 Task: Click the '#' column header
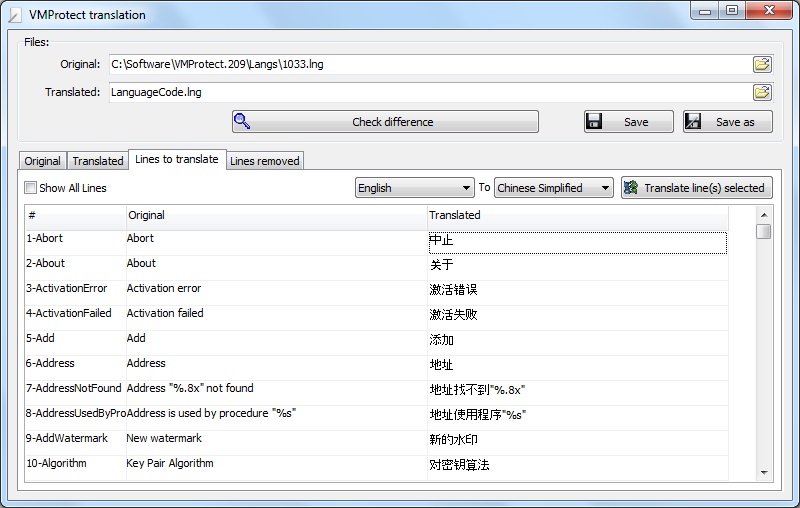coord(76,215)
